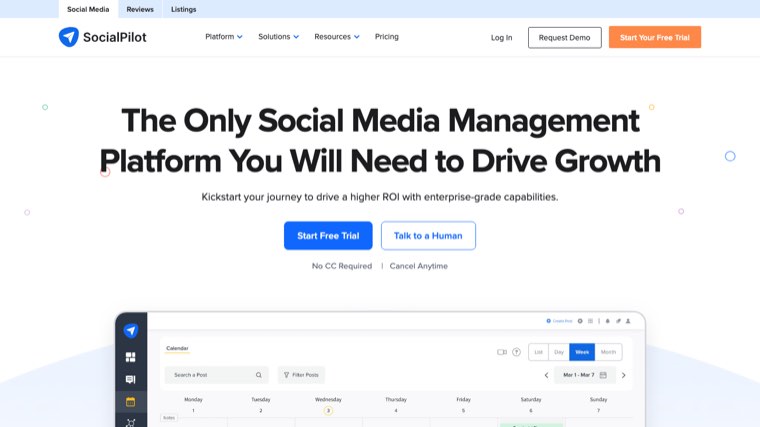Click the SocialPilot wordmark text

[x=114, y=37]
